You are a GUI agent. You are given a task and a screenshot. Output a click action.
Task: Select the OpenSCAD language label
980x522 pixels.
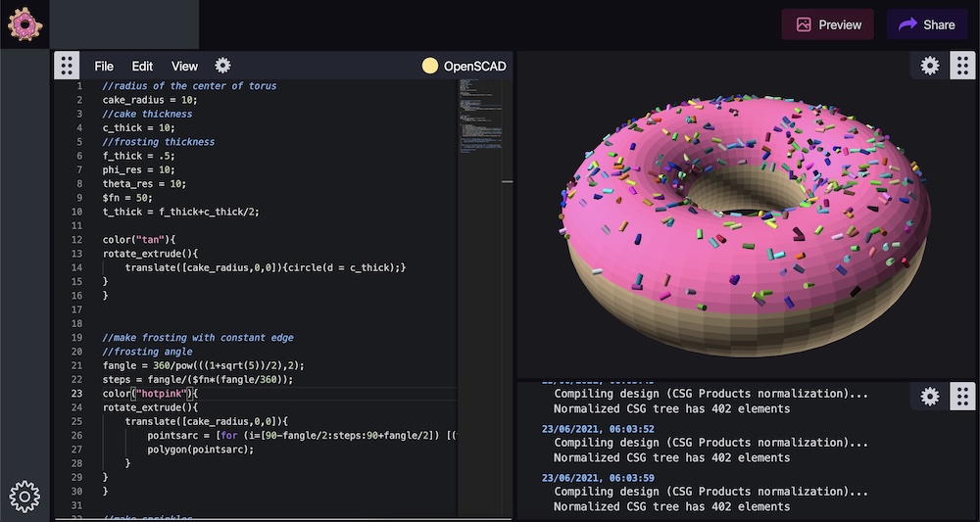pos(475,66)
